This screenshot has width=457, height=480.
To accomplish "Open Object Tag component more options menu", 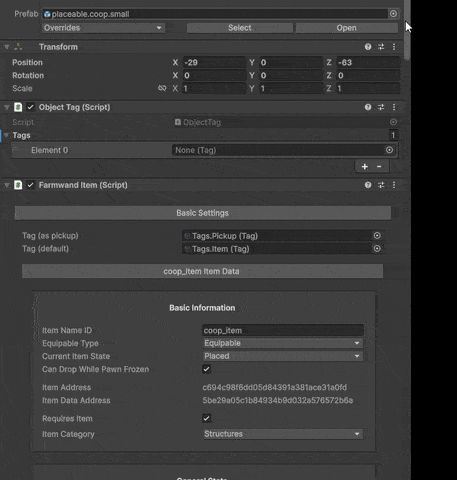I will (x=394, y=107).
